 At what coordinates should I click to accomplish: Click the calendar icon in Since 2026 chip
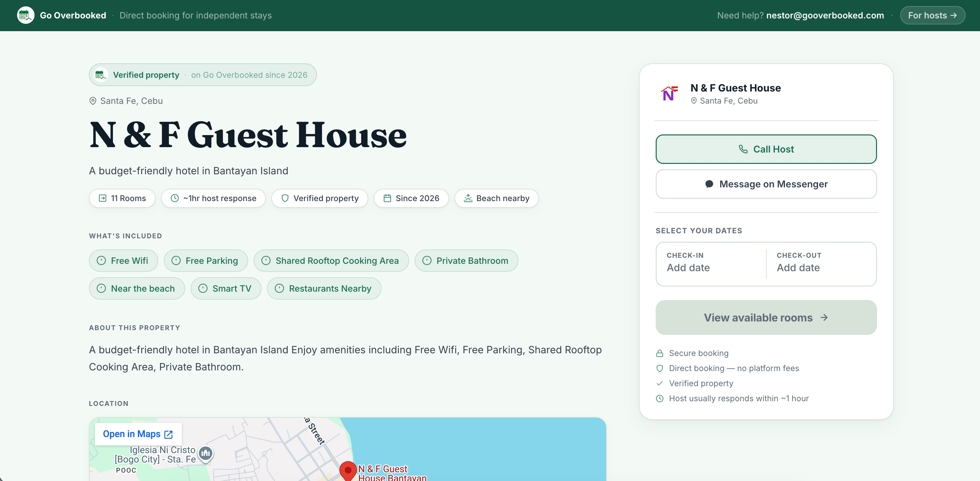pos(387,198)
